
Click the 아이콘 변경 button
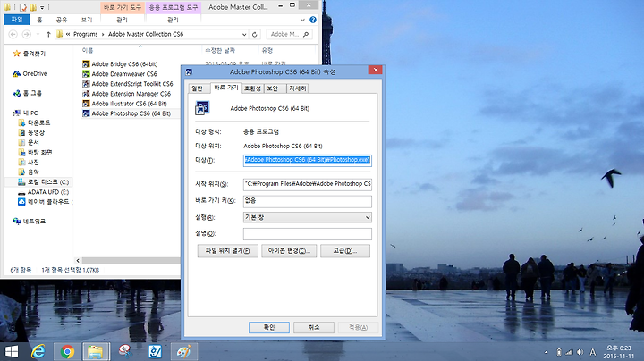289,251
